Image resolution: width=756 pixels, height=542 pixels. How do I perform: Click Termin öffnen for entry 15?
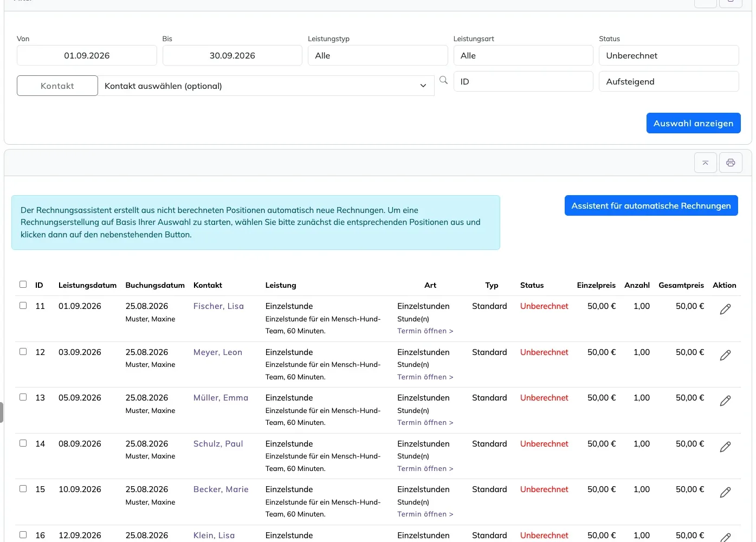point(425,514)
